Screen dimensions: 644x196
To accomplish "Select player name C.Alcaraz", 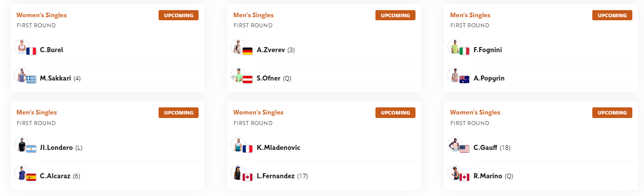I will pos(55,176).
